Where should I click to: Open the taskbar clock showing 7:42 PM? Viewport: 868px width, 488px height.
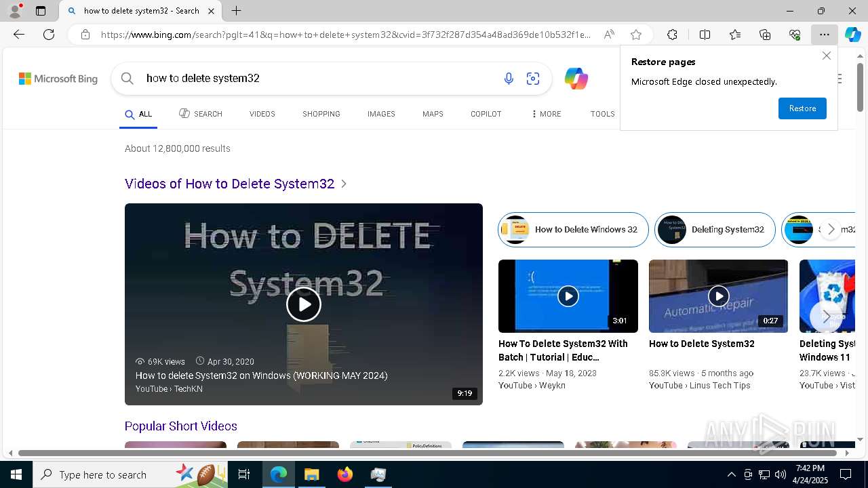coord(810,474)
